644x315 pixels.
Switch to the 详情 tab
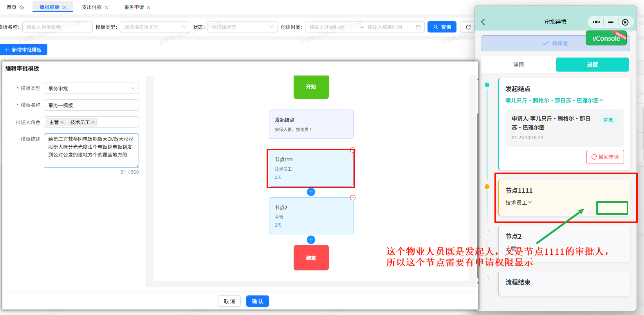tap(518, 65)
